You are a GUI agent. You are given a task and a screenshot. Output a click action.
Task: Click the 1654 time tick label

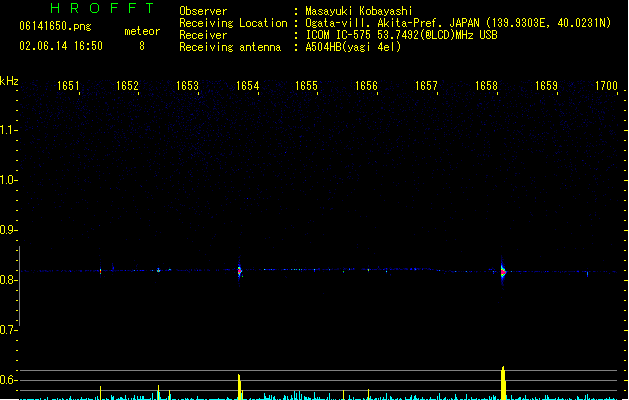coord(248,86)
